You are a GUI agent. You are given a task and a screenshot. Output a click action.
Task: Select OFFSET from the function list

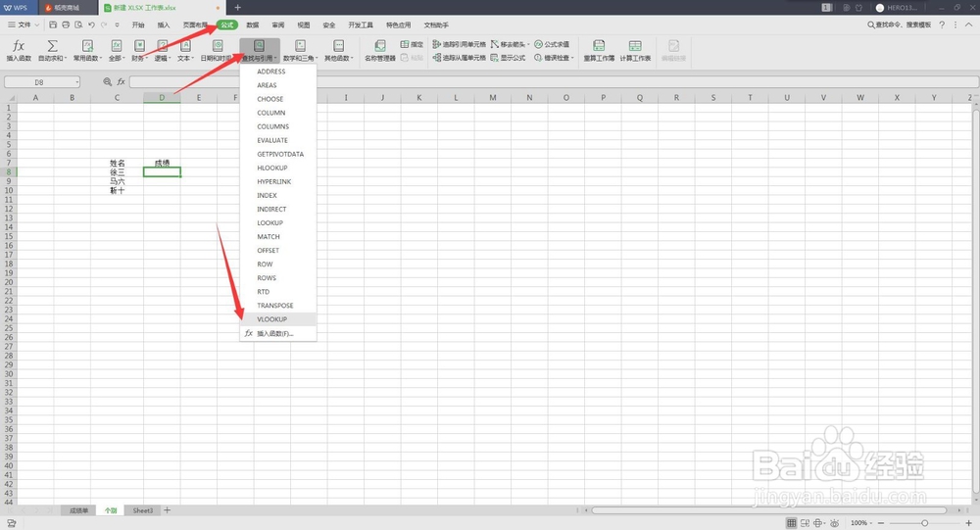click(278, 251)
